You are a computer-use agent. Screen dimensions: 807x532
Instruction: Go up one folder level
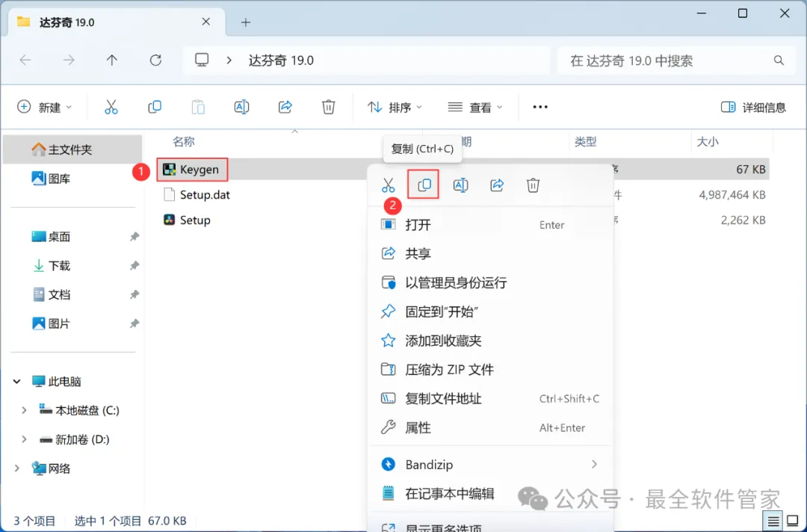coord(111,61)
